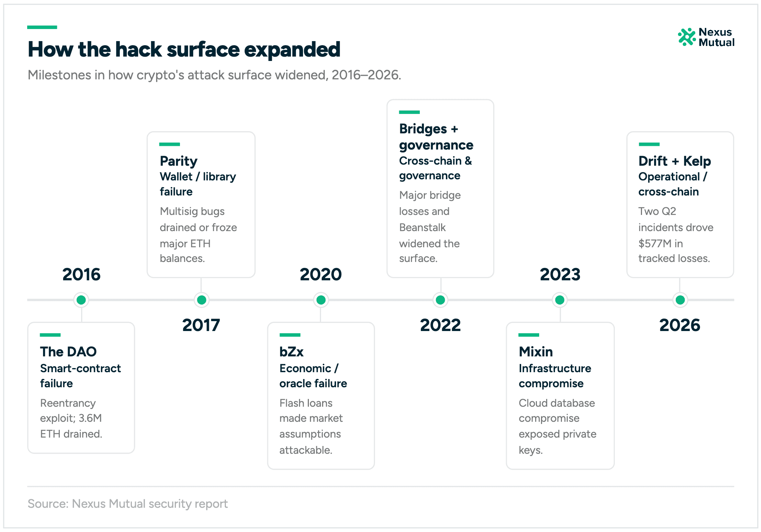Select the 2016 timeline dot
Screen dimensions: 761x532
pyautogui.click(x=81, y=300)
